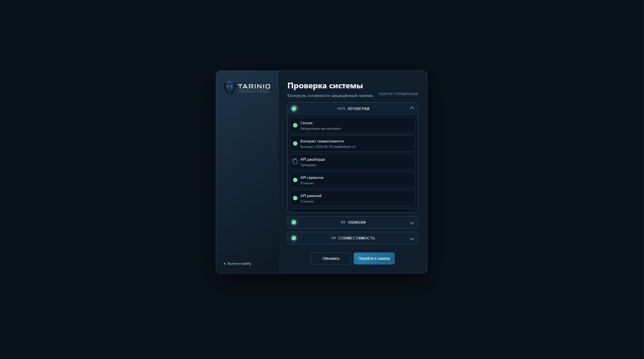Expand the Ошибки section chevron
The width and height of the screenshot is (644, 359).
[x=412, y=223]
